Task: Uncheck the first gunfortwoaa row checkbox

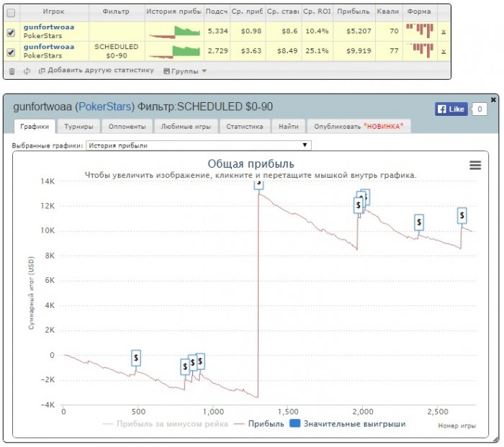Action: pyautogui.click(x=11, y=32)
